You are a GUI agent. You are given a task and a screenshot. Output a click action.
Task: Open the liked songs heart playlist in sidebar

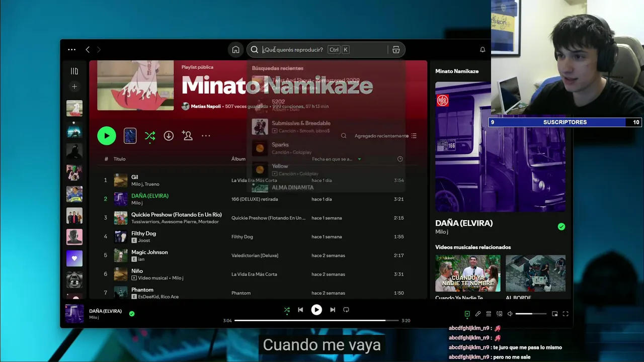(x=74, y=258)
